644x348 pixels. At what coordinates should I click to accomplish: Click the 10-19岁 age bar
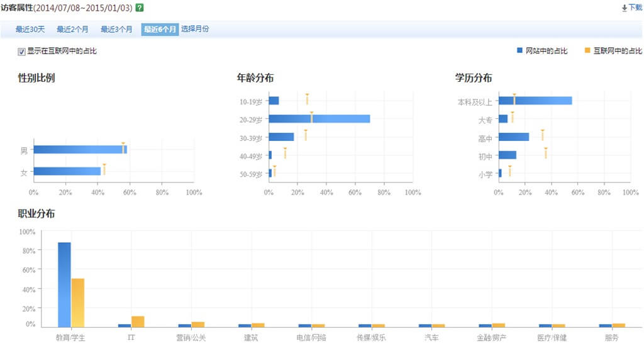274,101
